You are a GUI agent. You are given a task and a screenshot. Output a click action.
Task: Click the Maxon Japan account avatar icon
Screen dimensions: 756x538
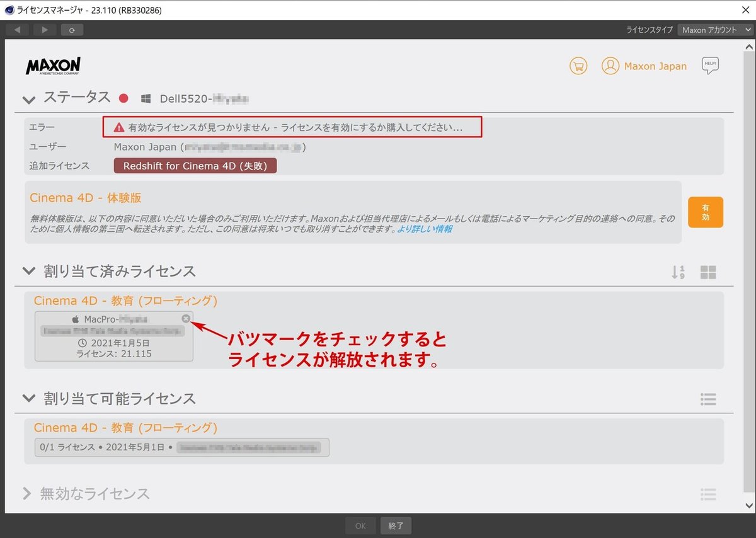coord(610,66)
